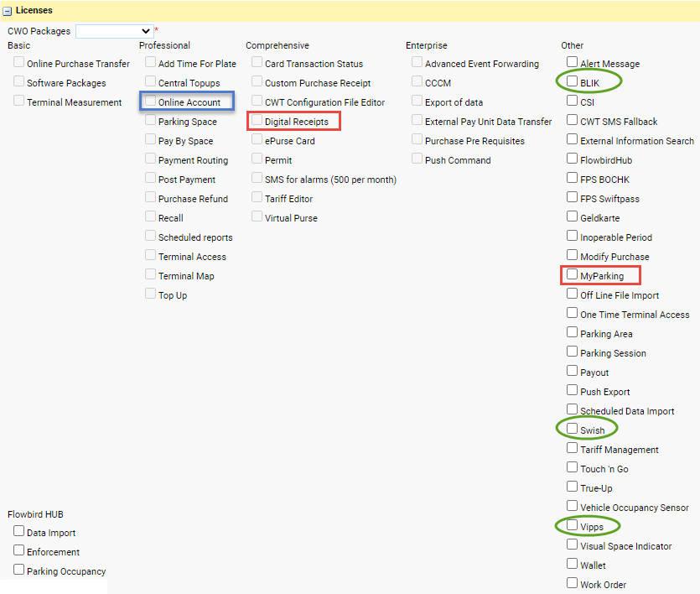700x594 pixels.
Task: Enable Parking Area checkbox
Action: click(572, 332)
